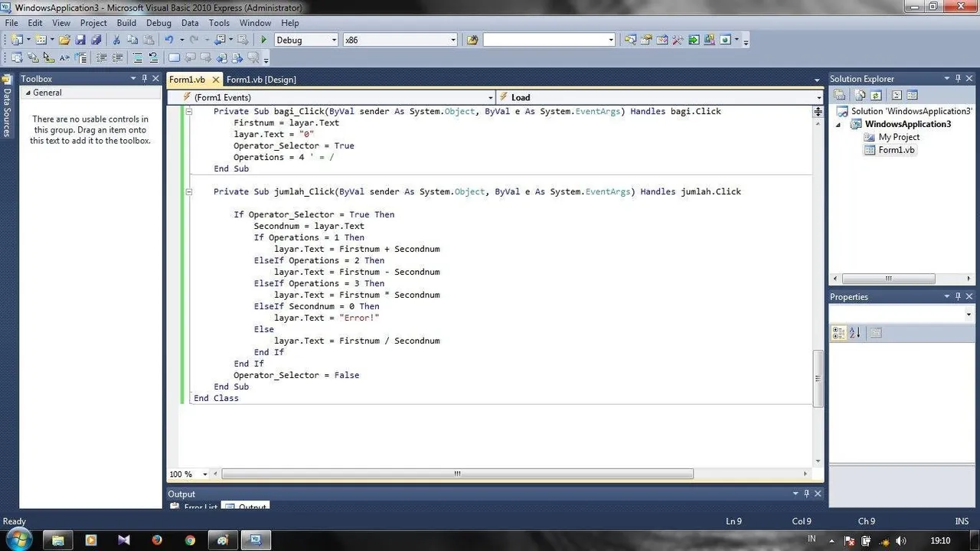980x551 pixels.
Task: Collapse the jumlah_Click sub outline
Action: (x=188, y=192)
